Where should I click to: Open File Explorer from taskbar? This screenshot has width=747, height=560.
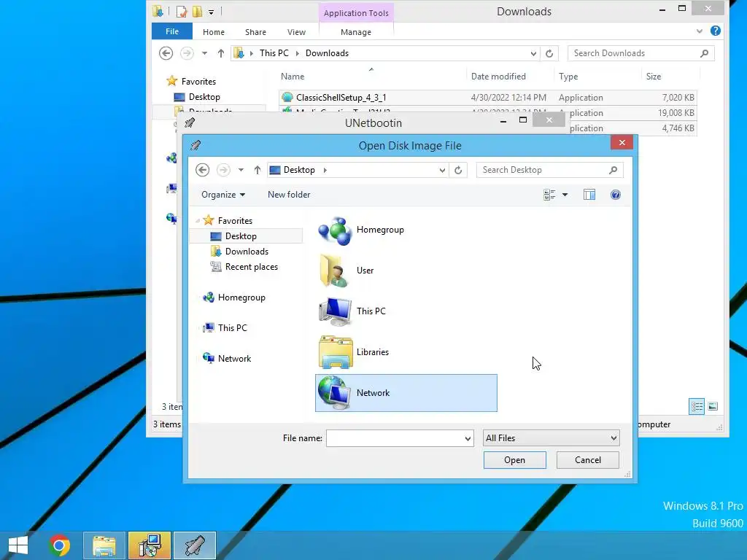click(x=104, y=545)
